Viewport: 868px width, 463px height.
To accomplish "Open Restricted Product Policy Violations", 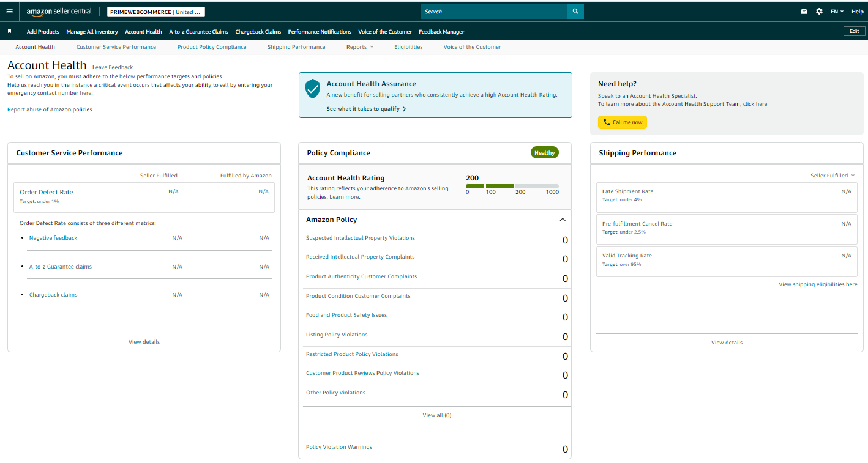I will point(352,354).
